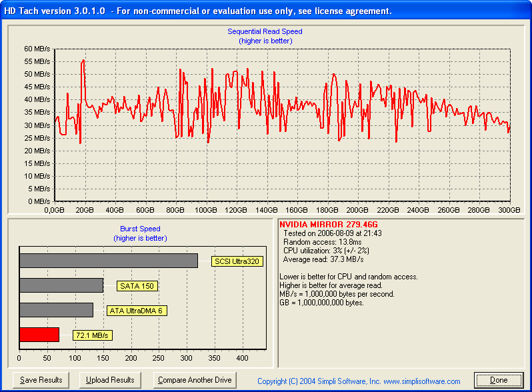Select the 72.1 MB/s burst label
The width and height of the screenshot is (532, 392).
(92, 335)
